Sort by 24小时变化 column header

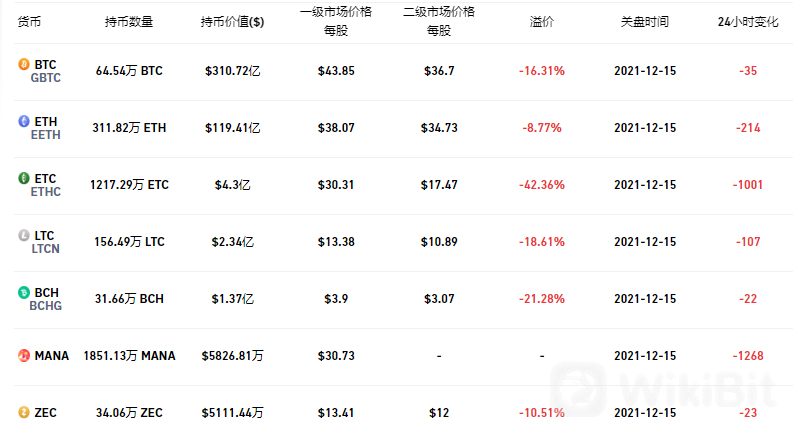(748, 22)
